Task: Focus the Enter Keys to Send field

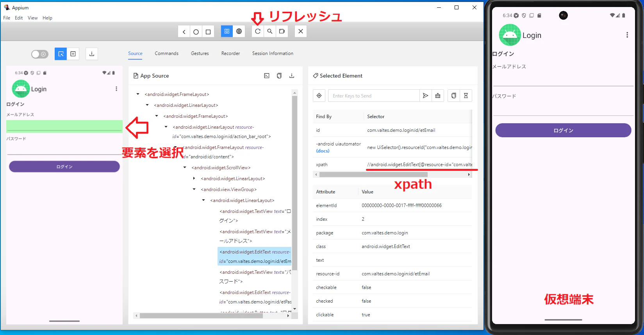Action: point(374,96)
